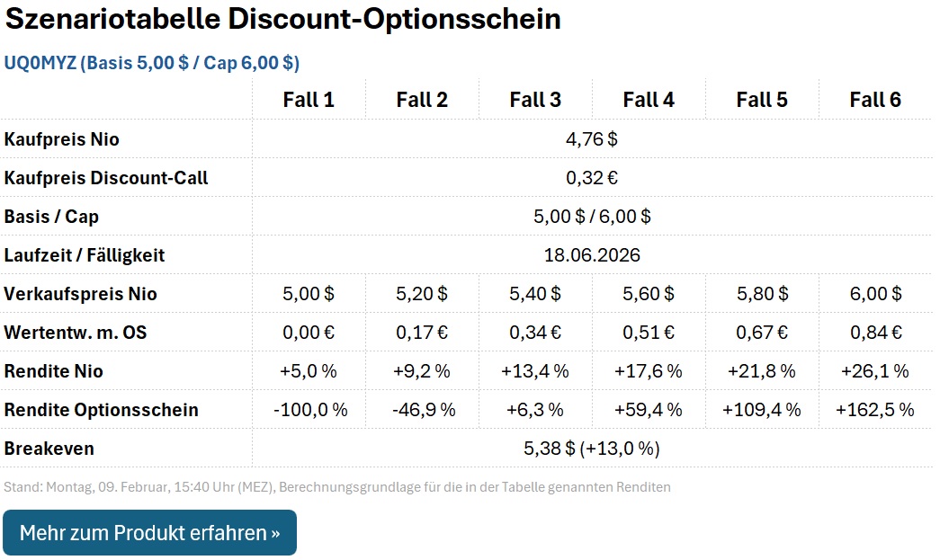Click the 18.06.2026 maturity date
The image size is (940, 560).
tap(592, 254)
